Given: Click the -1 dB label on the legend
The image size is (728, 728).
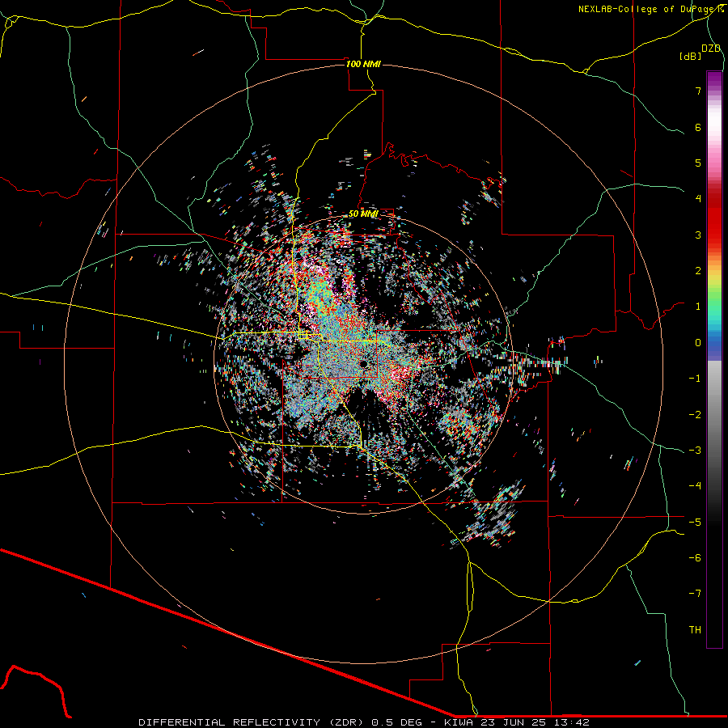Looking at the screenshot, I should (x=695, y=379).
